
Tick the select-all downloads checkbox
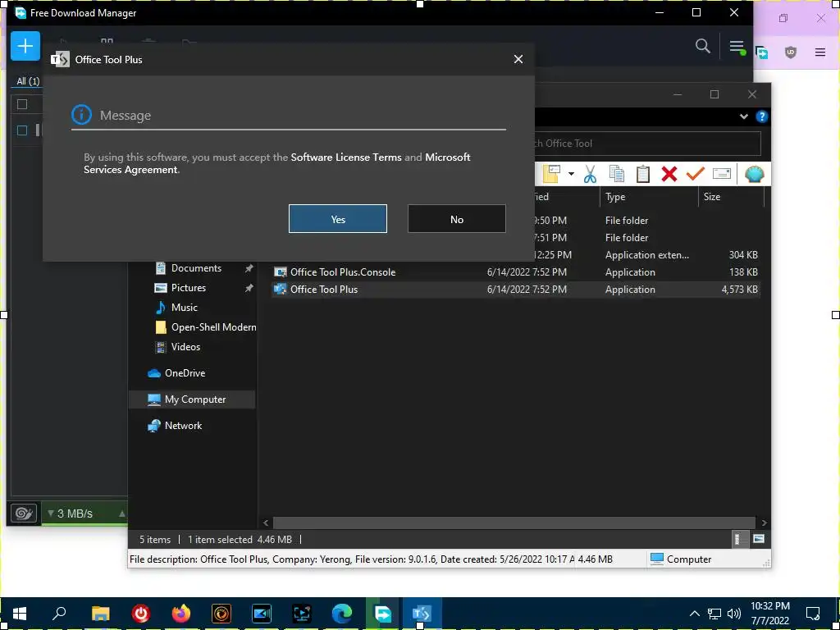click(x=22, y=104)
